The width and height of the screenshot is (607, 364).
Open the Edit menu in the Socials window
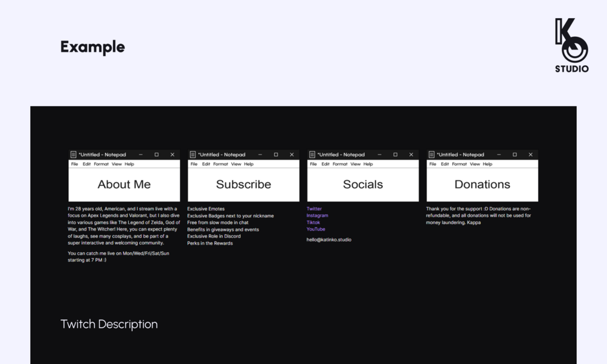326,164
